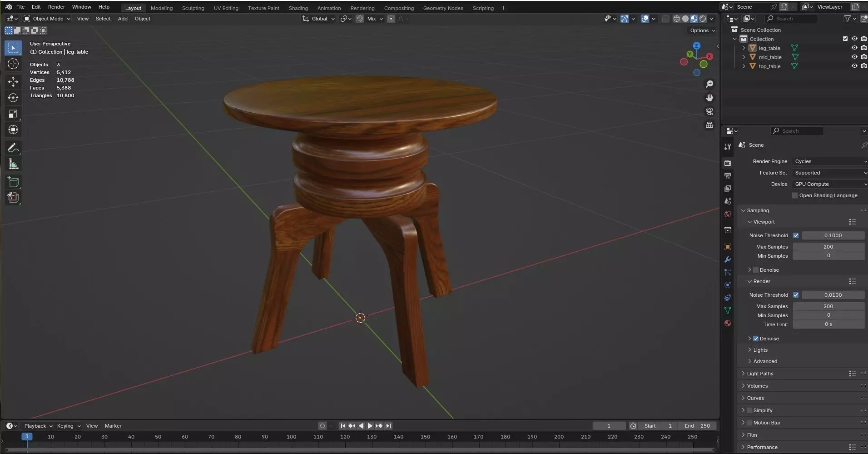Toggle visibility of leg_table object

(854, 48)
